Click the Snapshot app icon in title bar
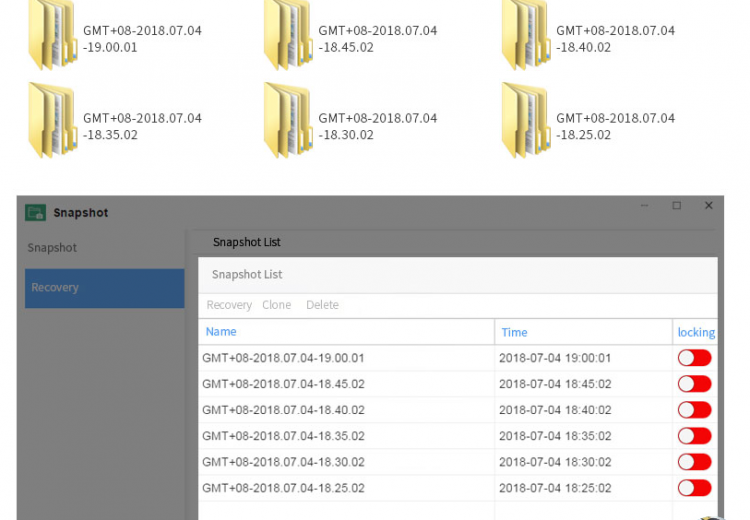This screenshot has width=750, height=520. (36, 212)
